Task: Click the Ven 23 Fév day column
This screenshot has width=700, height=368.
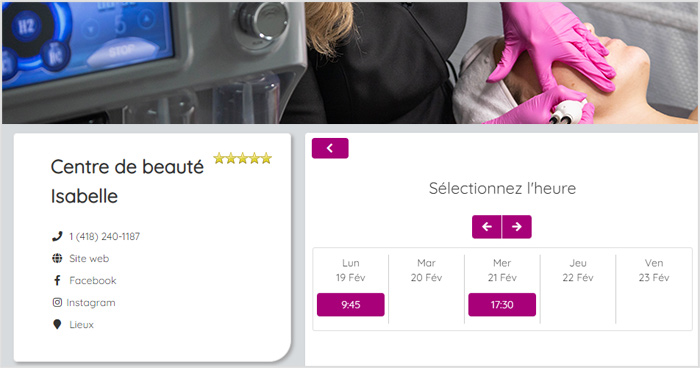Action: (x=654, y=289)
